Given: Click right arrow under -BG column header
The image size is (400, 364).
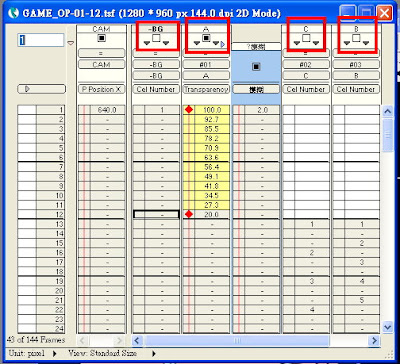Looking at the screenshot, I should point(166,43).
